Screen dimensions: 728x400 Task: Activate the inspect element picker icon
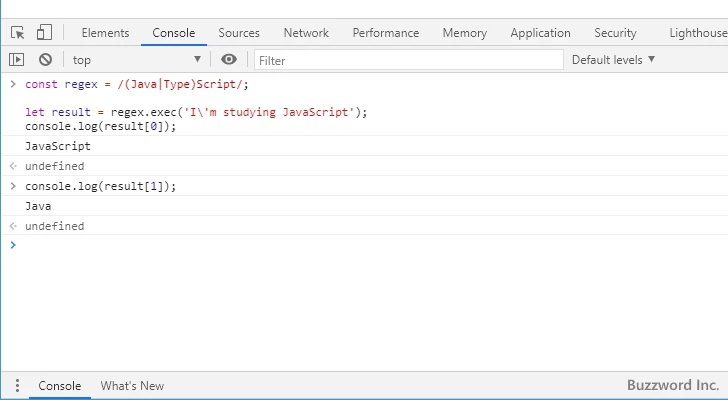click(18, 33)
